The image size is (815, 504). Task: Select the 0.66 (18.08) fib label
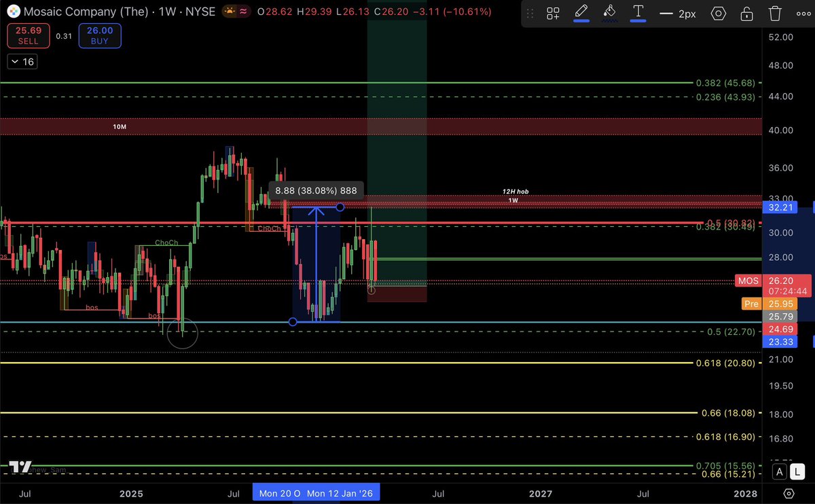(x=728, y=413)
